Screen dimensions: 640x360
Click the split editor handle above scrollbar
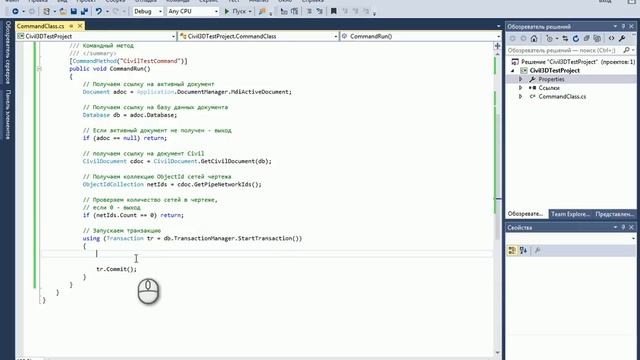pos(498,45)
